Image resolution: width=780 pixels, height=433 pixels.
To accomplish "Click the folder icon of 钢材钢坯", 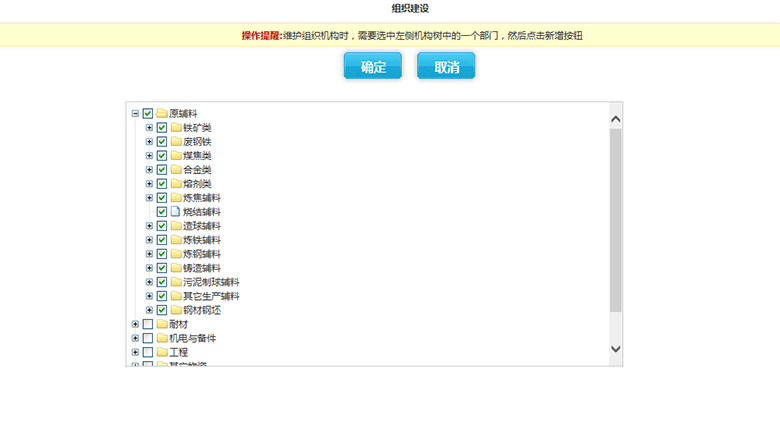I will coord(175,310).
